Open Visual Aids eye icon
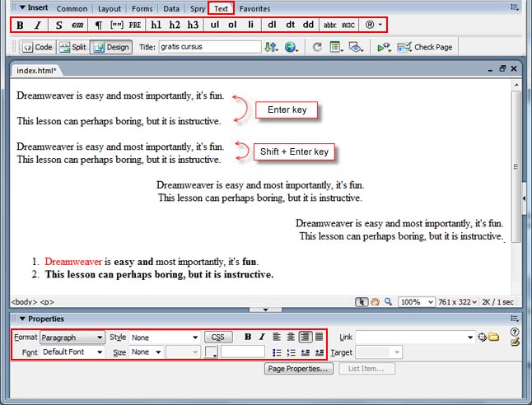Image resolution: width=532 pixels, height=405 pixels. click(356, 47)
